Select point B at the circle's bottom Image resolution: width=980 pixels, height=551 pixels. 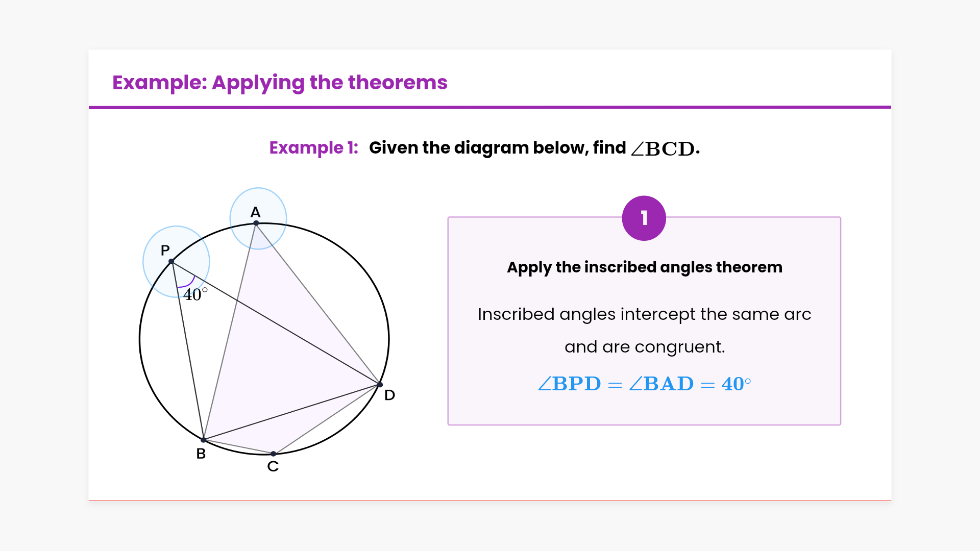203,440
